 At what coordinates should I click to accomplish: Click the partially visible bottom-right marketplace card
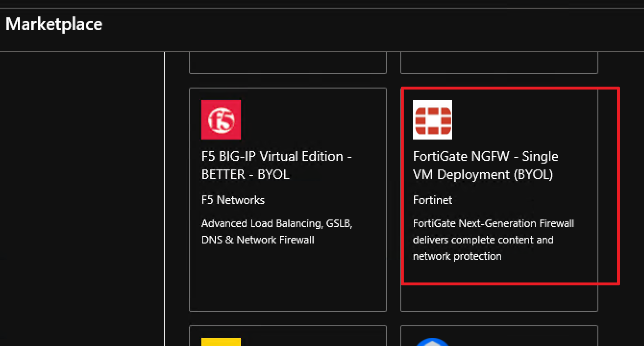[x=499, y=337]
